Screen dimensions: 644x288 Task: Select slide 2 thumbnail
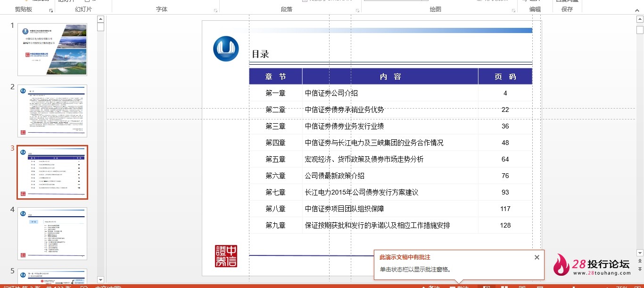52,111
